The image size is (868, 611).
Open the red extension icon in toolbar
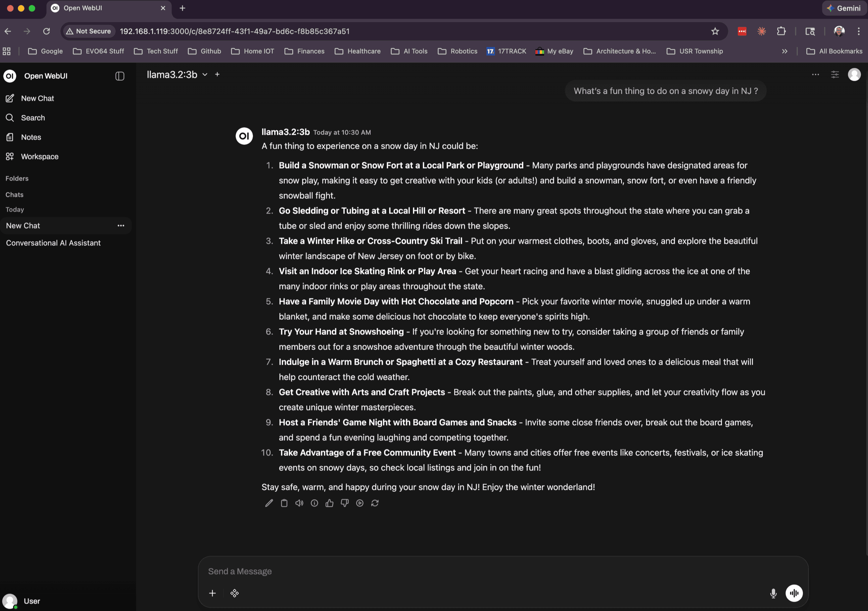742,31
